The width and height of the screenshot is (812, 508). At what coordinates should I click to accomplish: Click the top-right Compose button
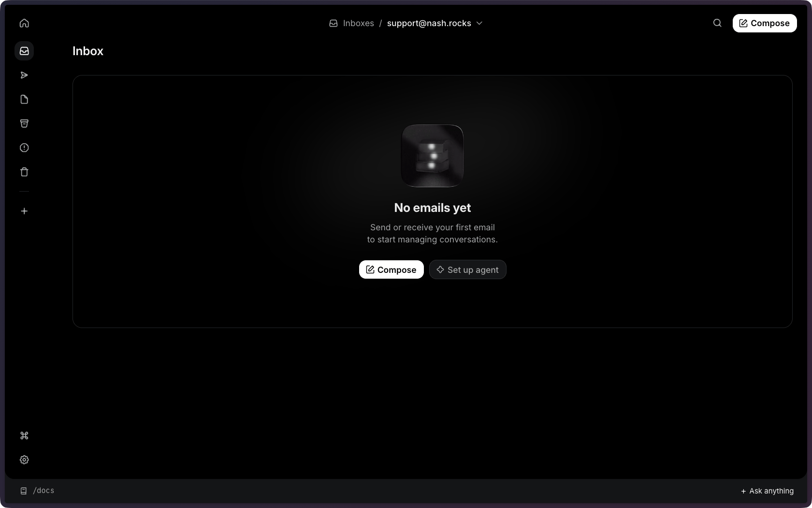click(x=765, y=23)
